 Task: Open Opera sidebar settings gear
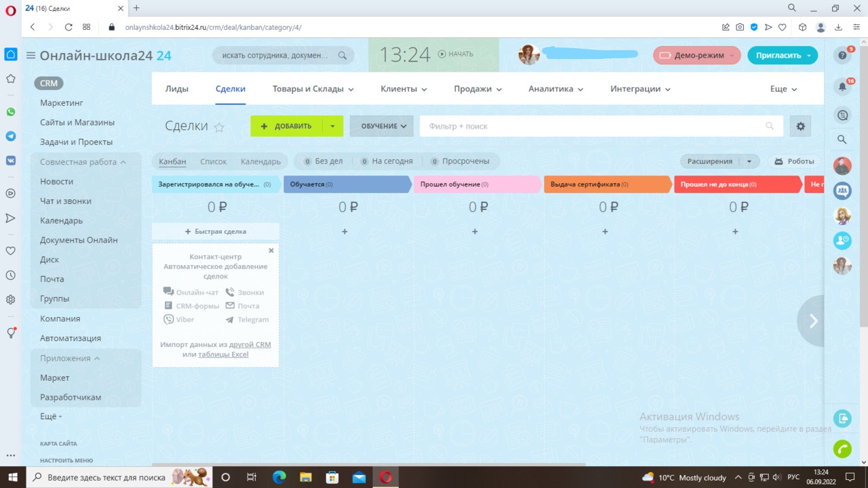(11, 300)
